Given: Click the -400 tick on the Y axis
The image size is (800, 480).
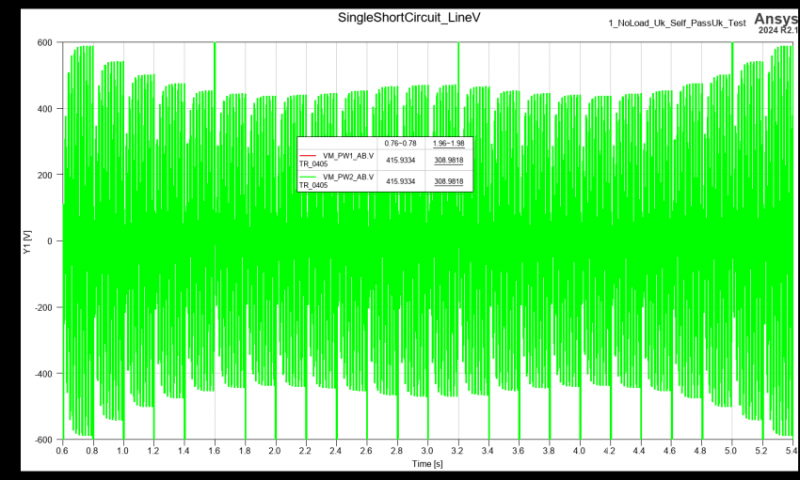Looking at the screenshot, I should pos(43,374).
